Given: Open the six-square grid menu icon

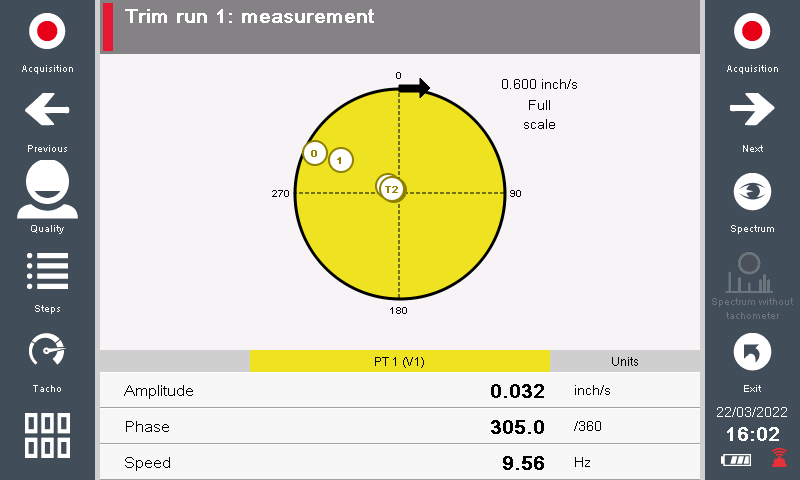Looking at the screenshot, I should 47,435.
